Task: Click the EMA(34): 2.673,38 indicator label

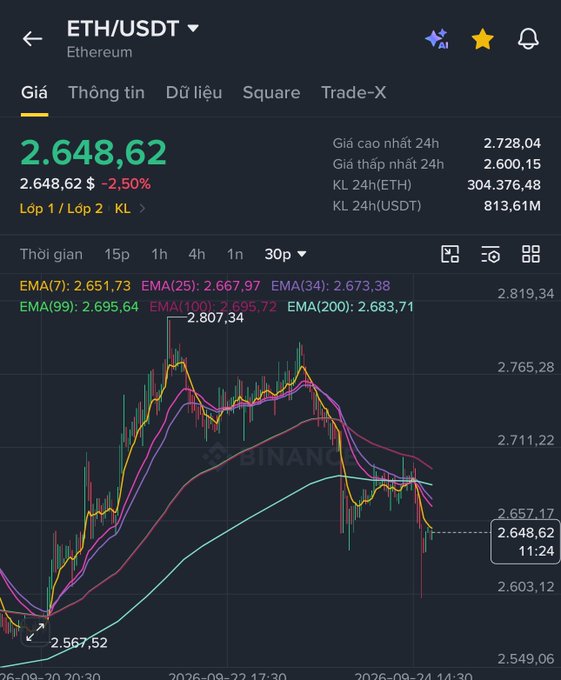Action: (330, 286)
